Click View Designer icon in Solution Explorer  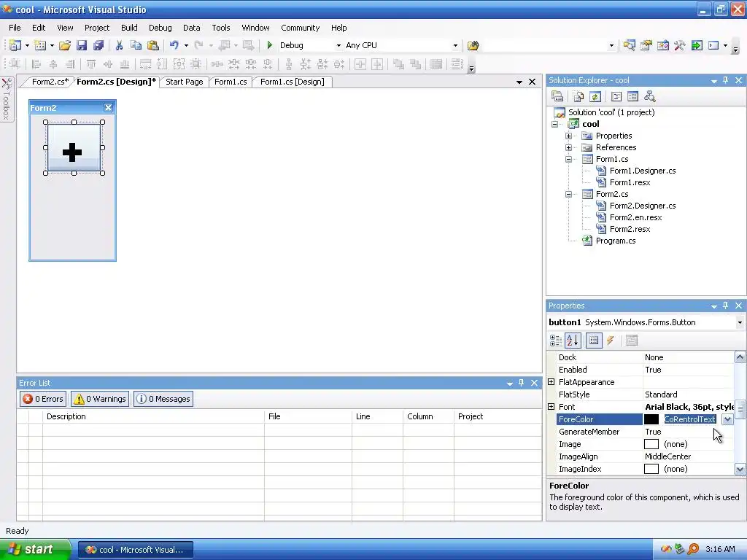click(x=632, y=97)
